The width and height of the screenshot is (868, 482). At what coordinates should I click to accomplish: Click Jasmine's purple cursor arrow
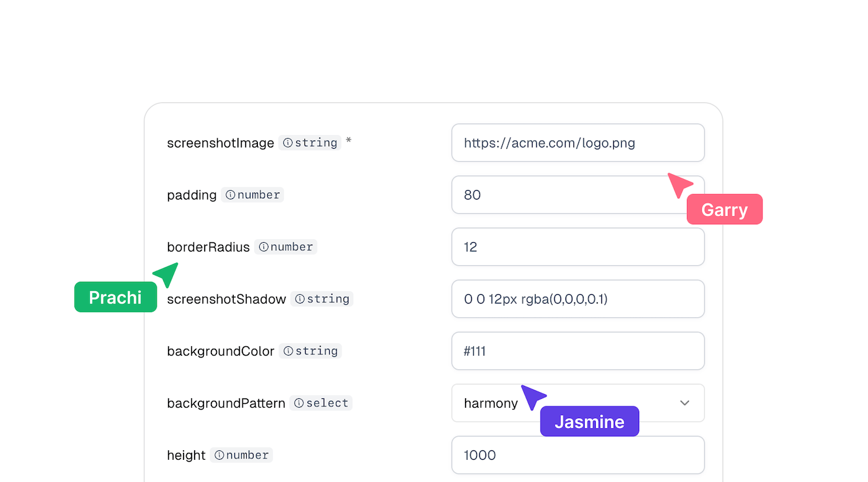[533, 397]
